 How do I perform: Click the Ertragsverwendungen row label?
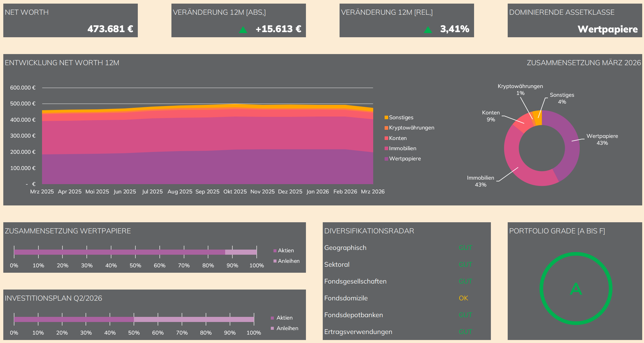358,332
